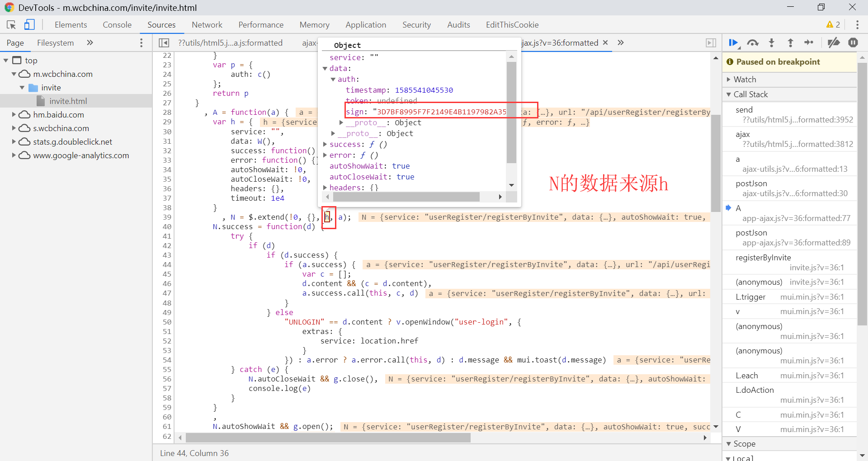The width and height of the screenshot is (868, 461).
Task: Click the code editor vertical scrollbar
Action: pos(716,164)
